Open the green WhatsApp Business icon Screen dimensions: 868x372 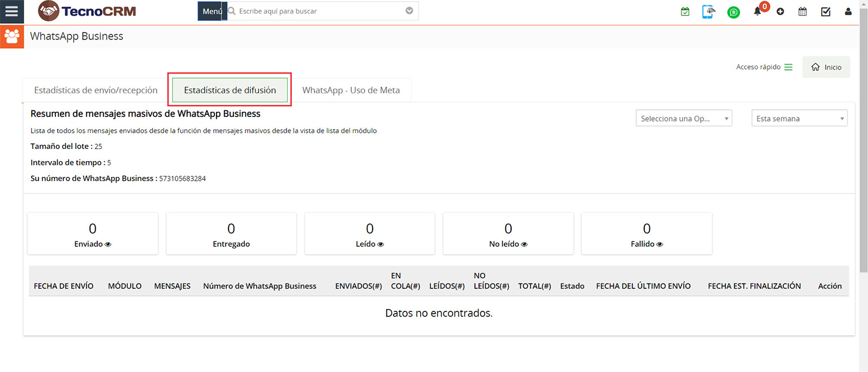pos(733,12)
